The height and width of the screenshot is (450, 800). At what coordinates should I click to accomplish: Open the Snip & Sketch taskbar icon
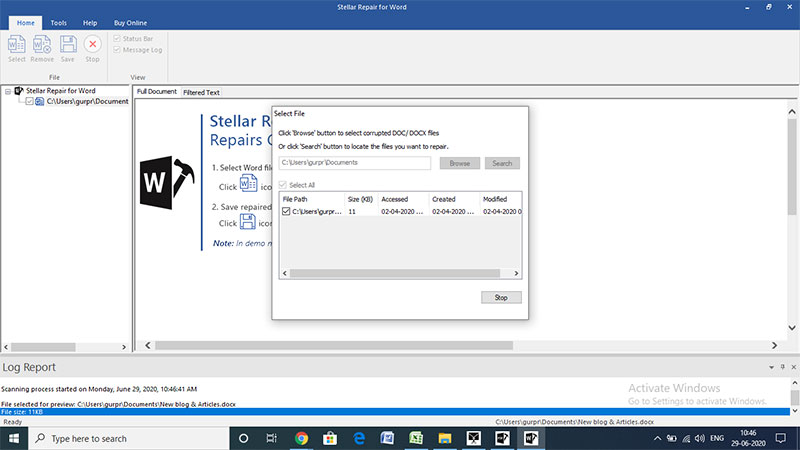point(473,438)
